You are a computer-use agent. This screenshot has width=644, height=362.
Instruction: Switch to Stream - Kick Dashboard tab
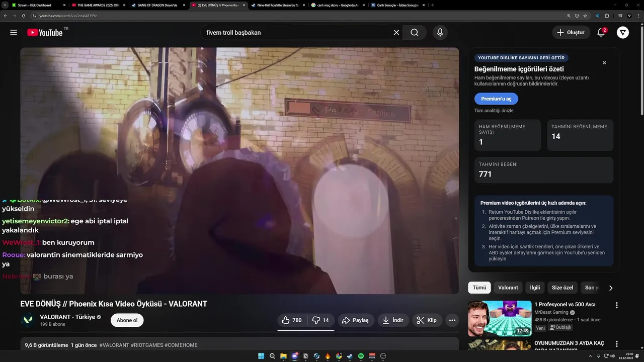38,5
